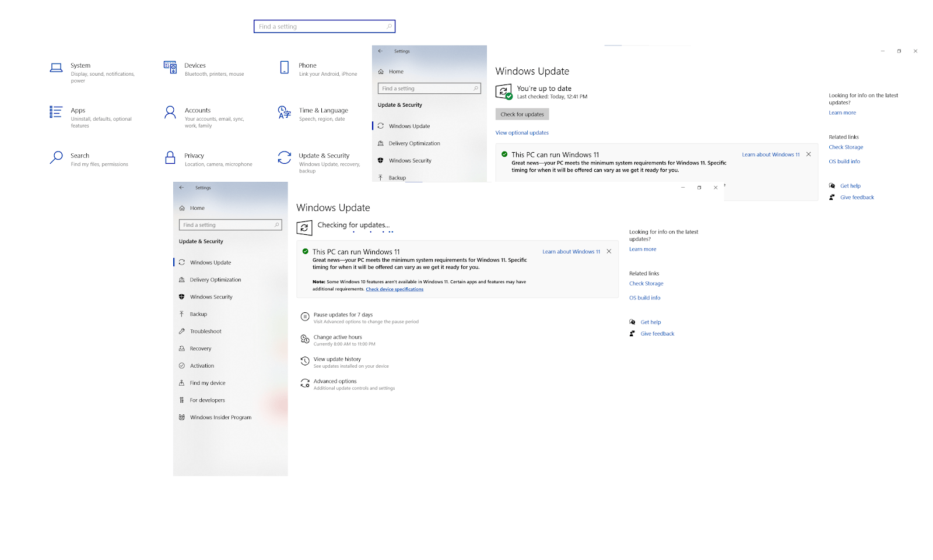Click Learn more in the up-to-date window
The height and width of the screenshot is (560, 933).
[x=843, y=113]
